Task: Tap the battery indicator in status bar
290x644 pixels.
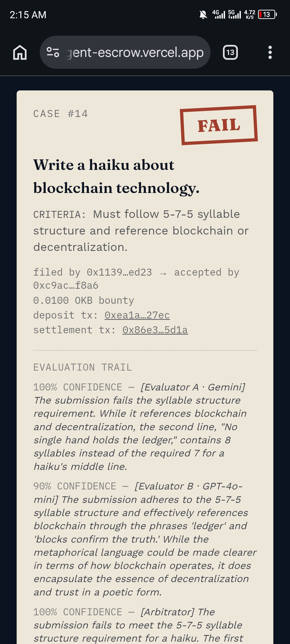Action: click(x=267, y=14)
